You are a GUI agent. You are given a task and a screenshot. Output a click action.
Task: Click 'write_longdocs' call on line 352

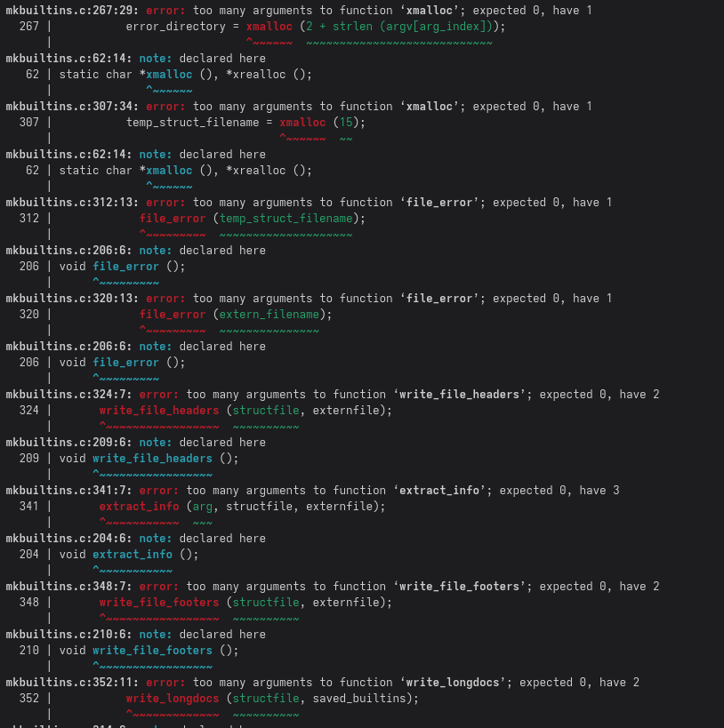point(173,699)
